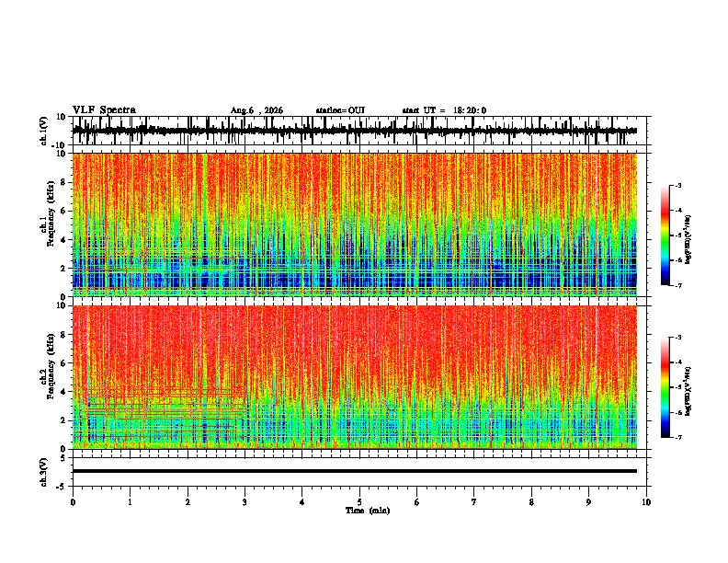This screenshot has height=563, width=728.
Task: Click the 8 kHz tick on ch.1 spectrogram
Action: coord(64,182)
